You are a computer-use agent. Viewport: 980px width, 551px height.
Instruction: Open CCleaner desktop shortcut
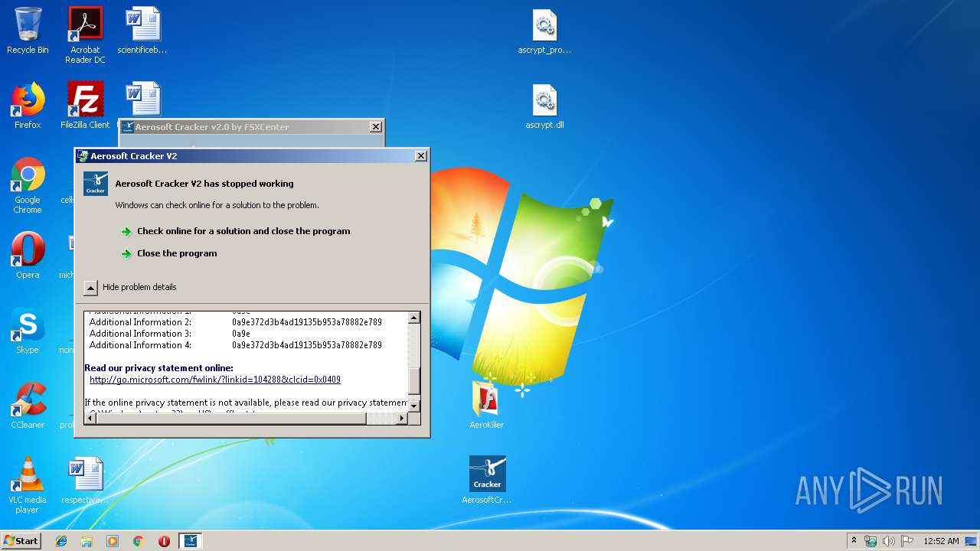[28, 406]
